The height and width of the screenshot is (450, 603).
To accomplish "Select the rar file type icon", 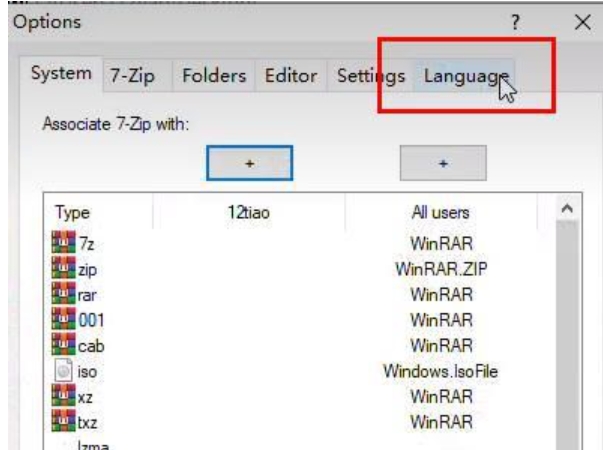I will click(62, 295).
